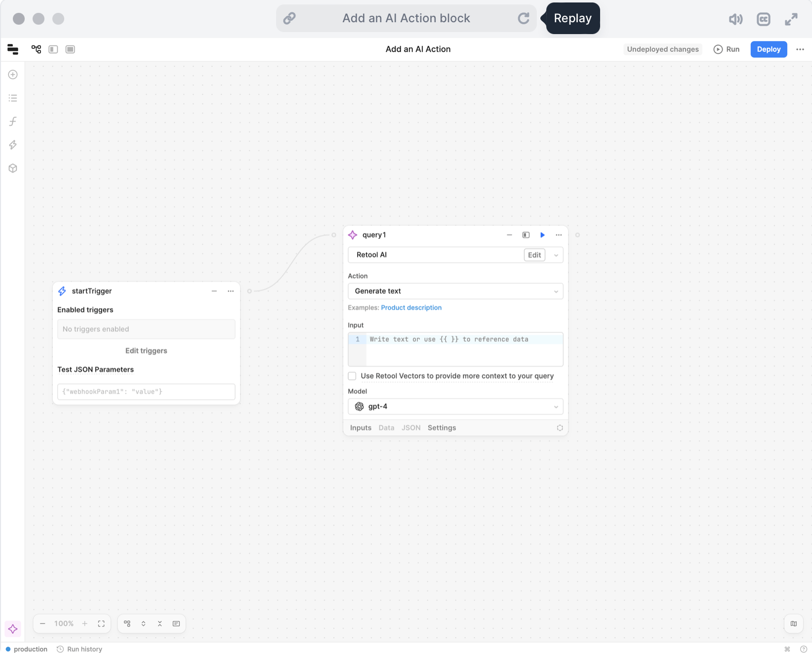Run the query1 block play icon
Viewport: 812px width, 653px height.
click(542, 235)
